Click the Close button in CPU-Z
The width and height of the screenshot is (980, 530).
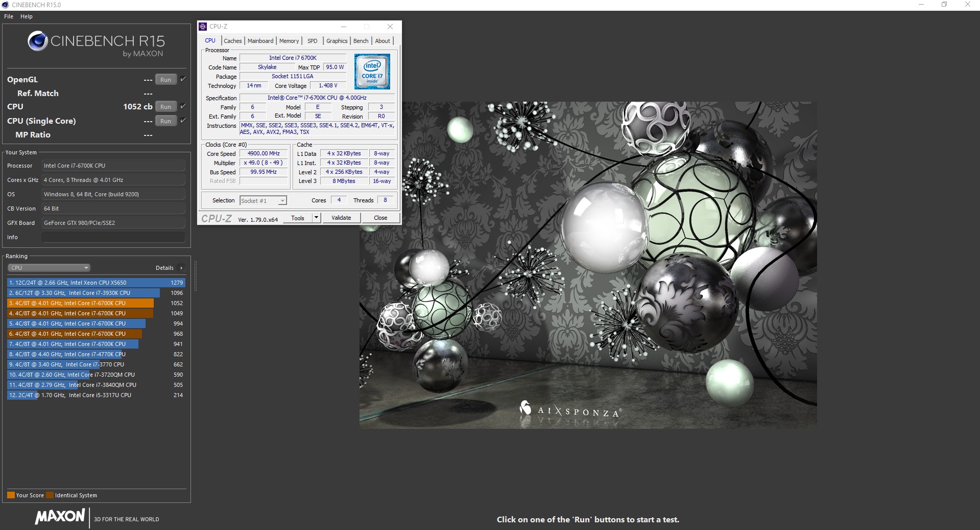(380, 218)
